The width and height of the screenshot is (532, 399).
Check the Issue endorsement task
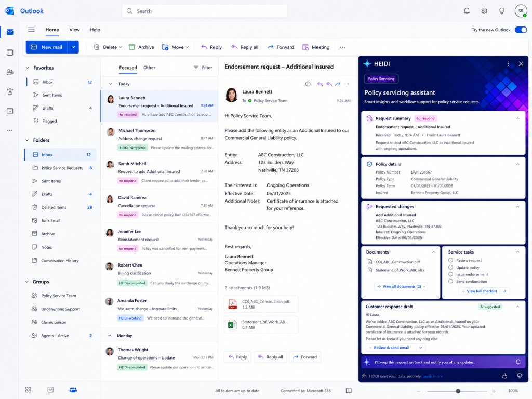coord(450,274)
